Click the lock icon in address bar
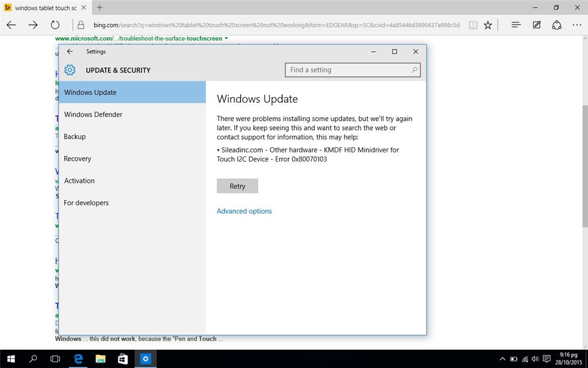588x368 pixels. coord(80,25)
